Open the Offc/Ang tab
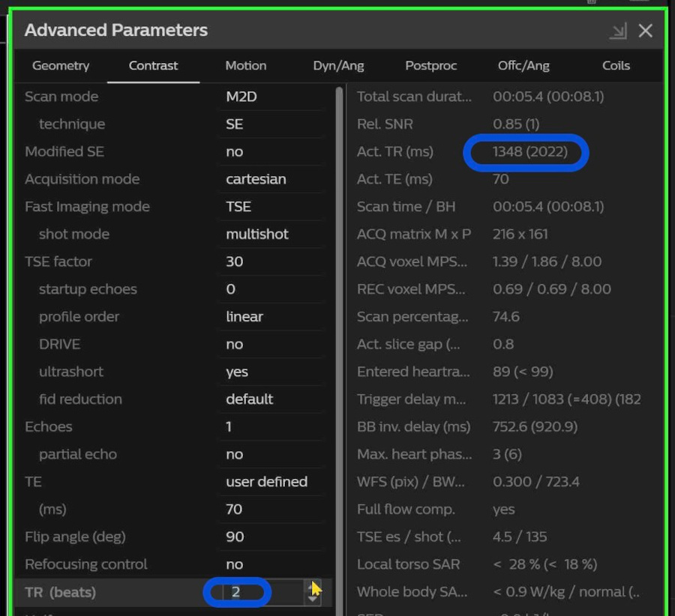The image size is (675, 616). (x=523, y=66)
